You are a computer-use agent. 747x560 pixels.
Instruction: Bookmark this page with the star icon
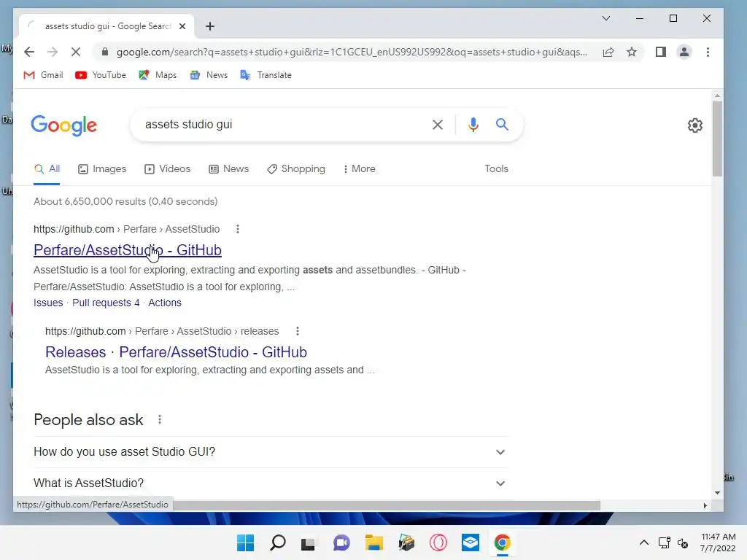coord(632,52)
